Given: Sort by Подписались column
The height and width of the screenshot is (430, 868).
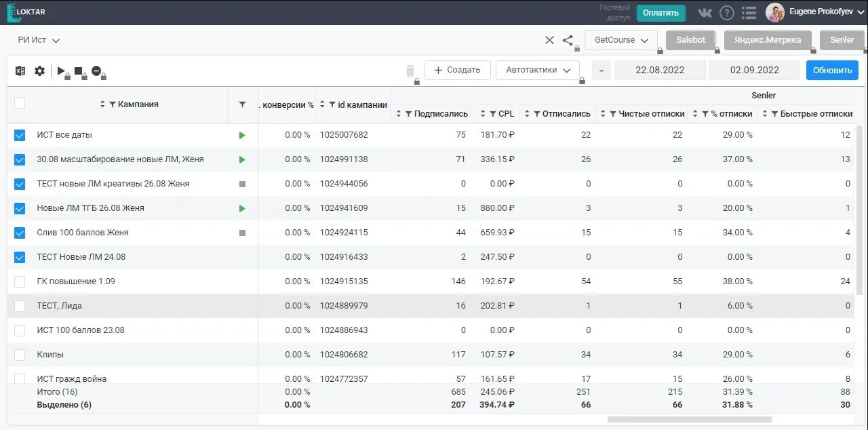Looking at the screenshot, I should click(400, 114).
